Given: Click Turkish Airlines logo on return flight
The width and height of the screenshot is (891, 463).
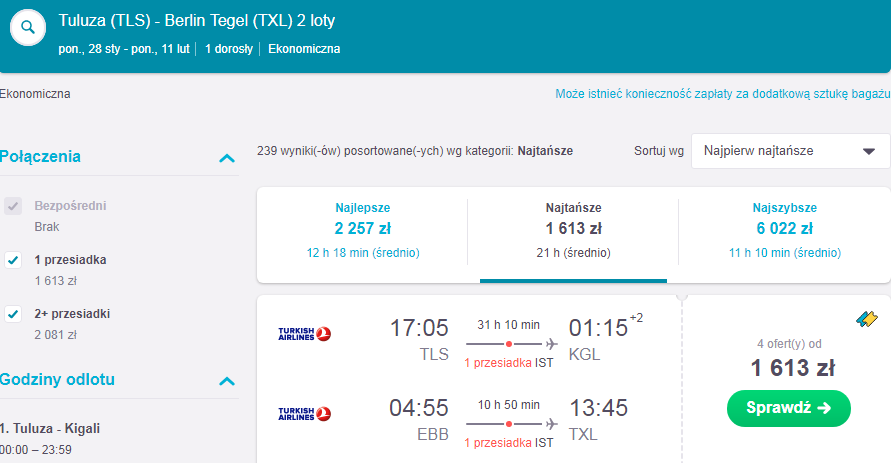Looking at the screenshot, I should click(305, 414).
